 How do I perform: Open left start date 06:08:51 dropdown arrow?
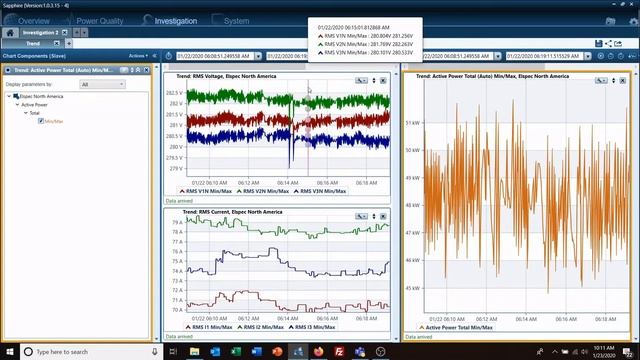pyautogui.click(x=258, y=56)
